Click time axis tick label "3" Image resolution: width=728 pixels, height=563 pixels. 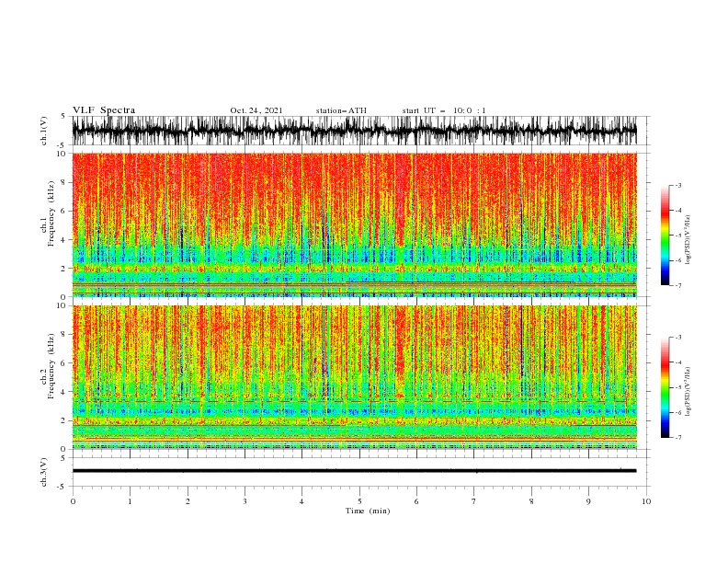click(x=245, y=501)
